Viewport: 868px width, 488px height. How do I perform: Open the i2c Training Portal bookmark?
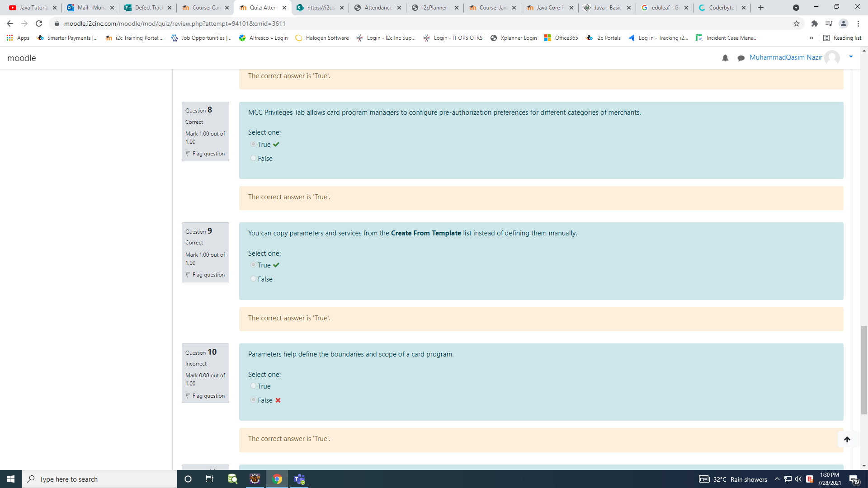[x=134, y=38]
